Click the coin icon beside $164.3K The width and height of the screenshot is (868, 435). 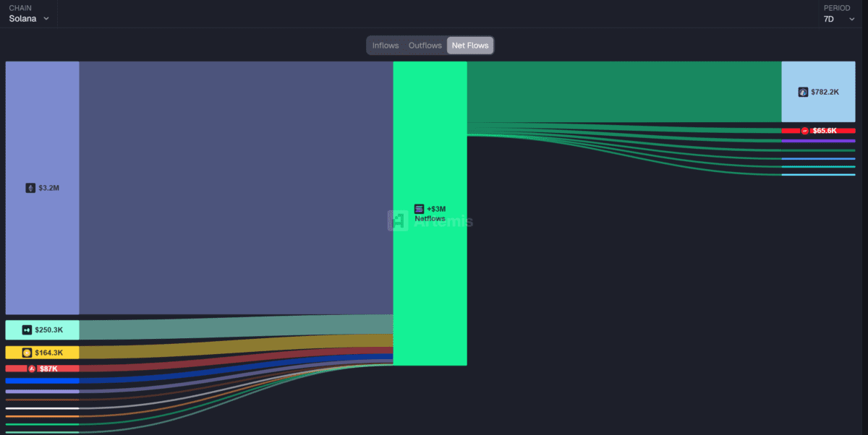(x=27, y=353)
